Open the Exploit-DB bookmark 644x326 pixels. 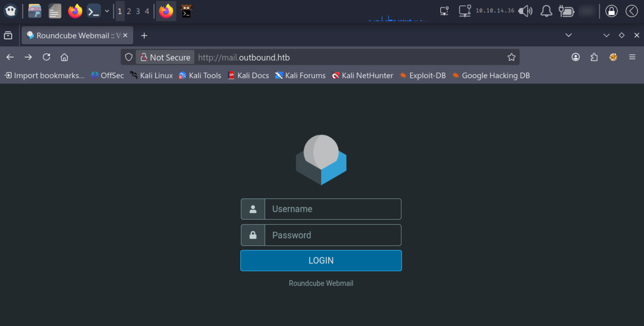423,75
